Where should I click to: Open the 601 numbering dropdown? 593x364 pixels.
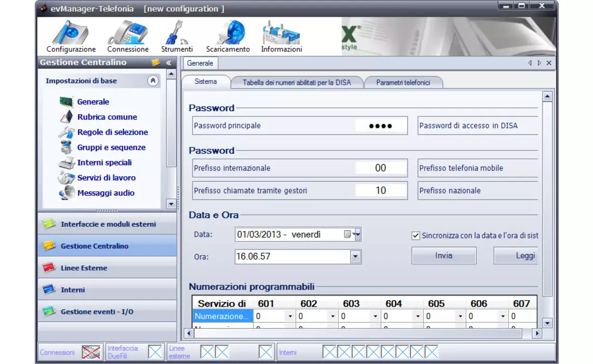[x=290, y=316]
